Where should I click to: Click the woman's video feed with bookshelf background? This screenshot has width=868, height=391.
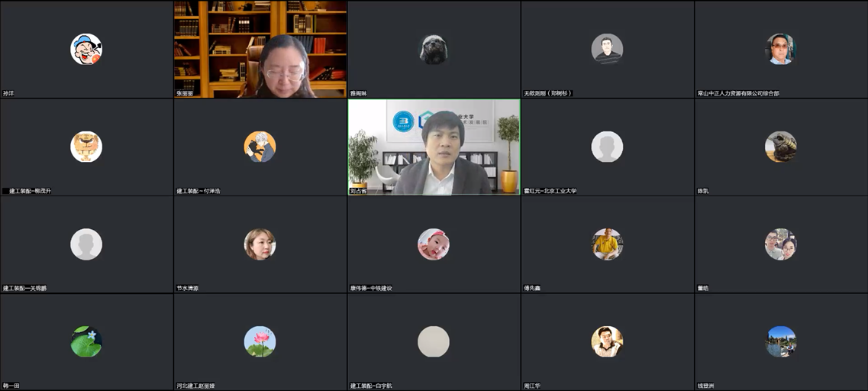coord(260,49)
